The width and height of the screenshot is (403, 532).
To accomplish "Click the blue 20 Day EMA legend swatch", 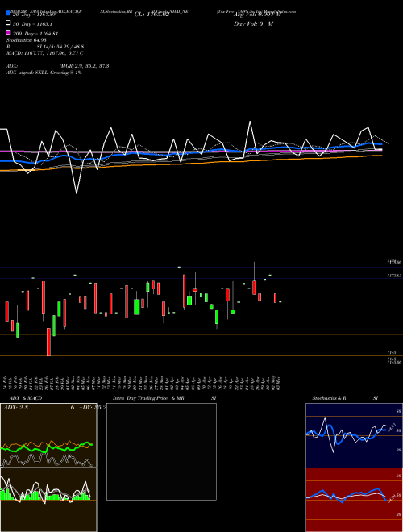I will point(8,13).
